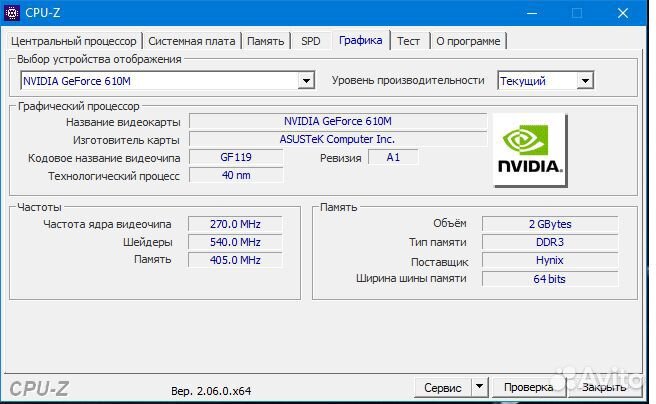Click the Уровень производительности label
This screenshot has width=656, height=404.
click(408, 80)
